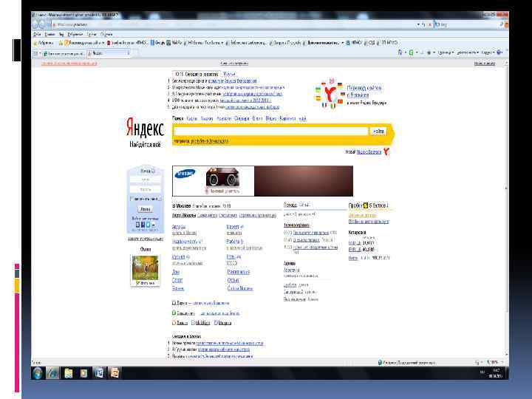Open the Погода link
This screenshot has height=399, width=532.
[290, 205]
